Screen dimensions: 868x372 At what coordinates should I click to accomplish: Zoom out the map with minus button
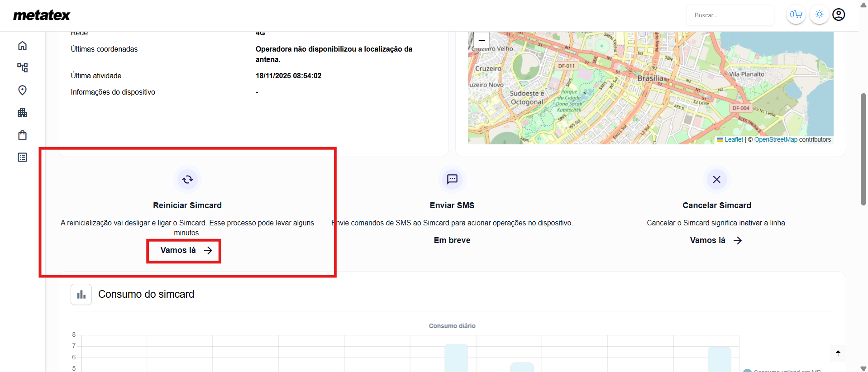pyautogui.click(x=482, y=40)
